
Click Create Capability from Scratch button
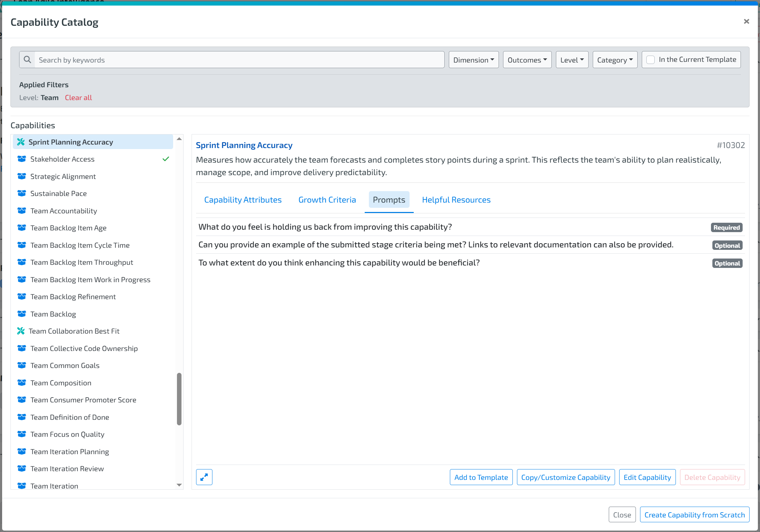tap(694, 515)
